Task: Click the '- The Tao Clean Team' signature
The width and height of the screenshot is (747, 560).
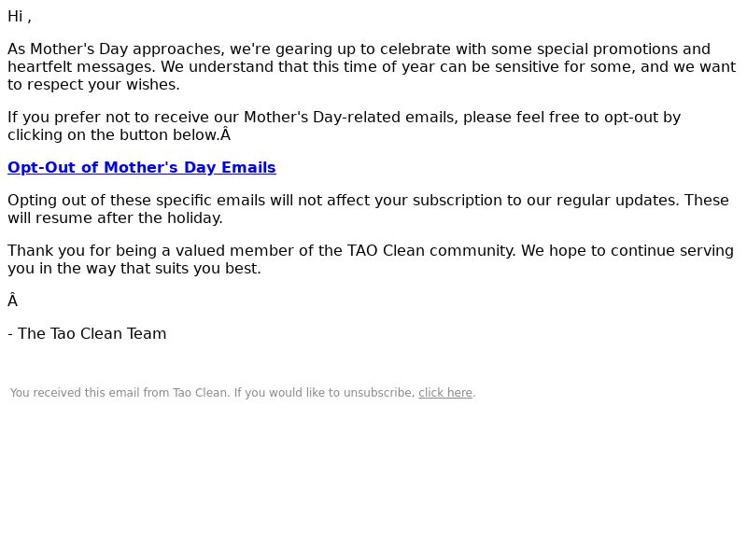Action: pos(87,334)
